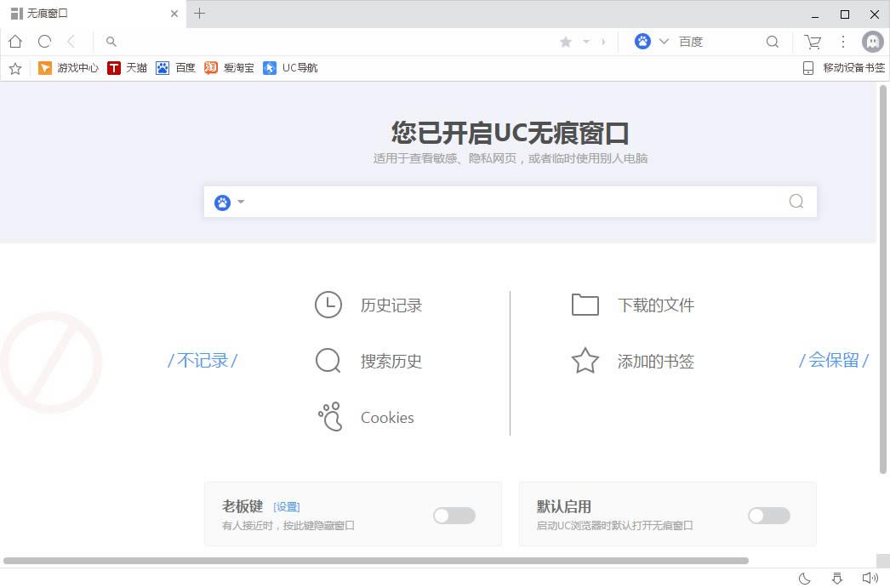The height and width of the screenshot is (588, 890).
Task: Open 老板键 [设置] link
Action: coord(287,507)
